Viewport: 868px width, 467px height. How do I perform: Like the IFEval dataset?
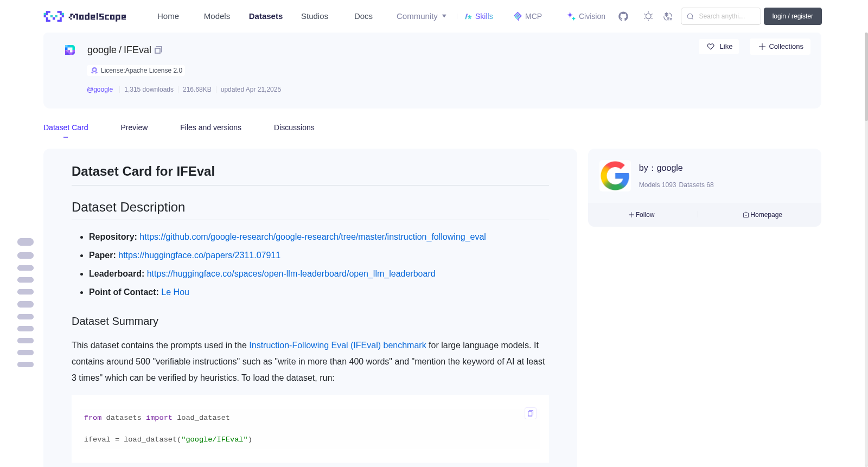(x=719, y=47)
